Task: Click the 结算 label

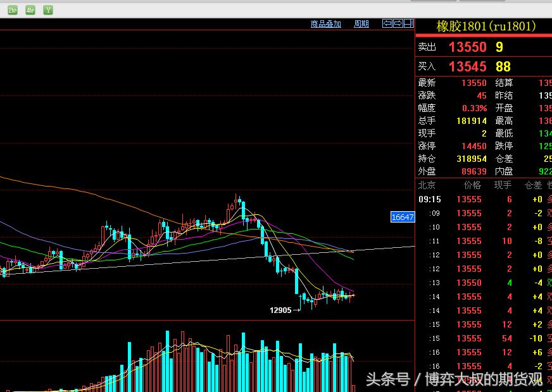Action: pos(504,83)
